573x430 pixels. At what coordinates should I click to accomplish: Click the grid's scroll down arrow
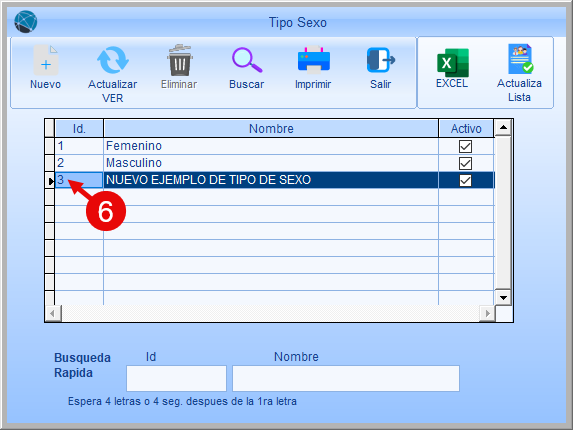pyautogui.click(x=503, y=297)
